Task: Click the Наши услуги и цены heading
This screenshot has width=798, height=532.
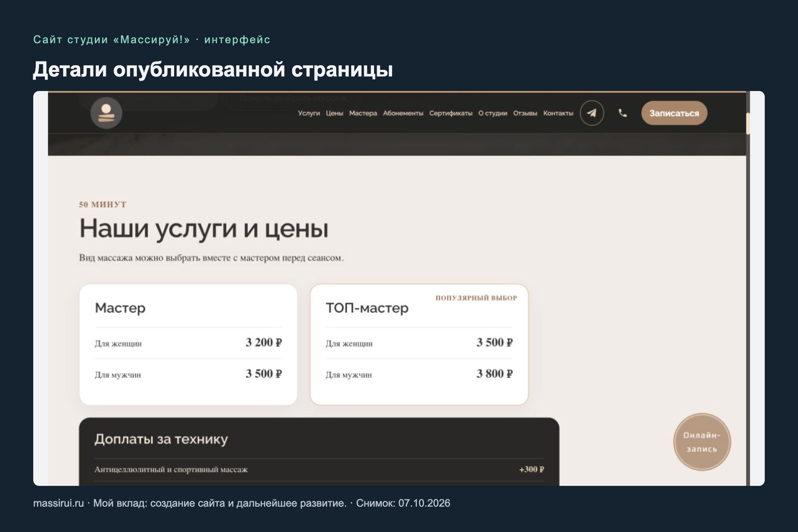Action: tap(204, 229)
